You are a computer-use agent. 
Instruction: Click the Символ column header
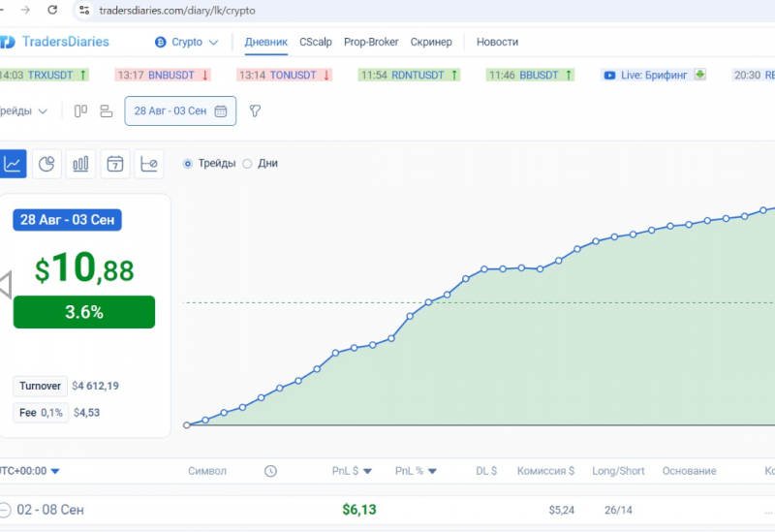click(x=207, y=471)
